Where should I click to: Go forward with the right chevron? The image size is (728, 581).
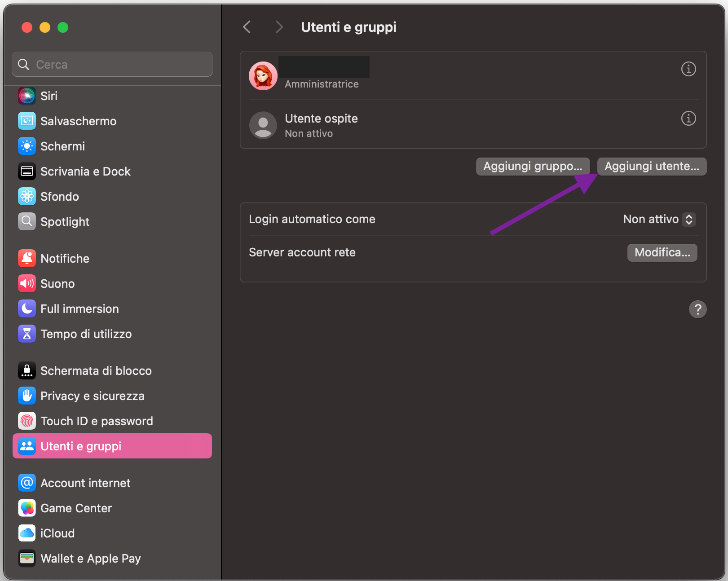click(279, 27)
